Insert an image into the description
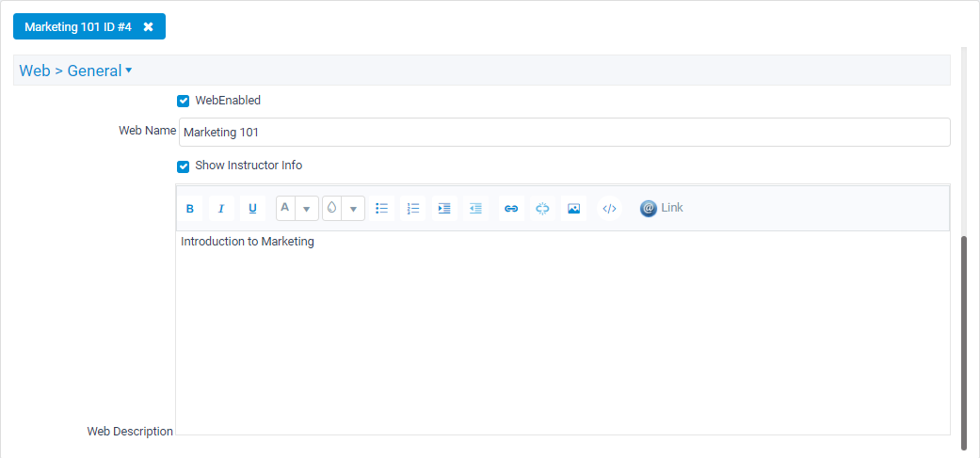This screenshot has height=458, width=980. coord(573,209)
